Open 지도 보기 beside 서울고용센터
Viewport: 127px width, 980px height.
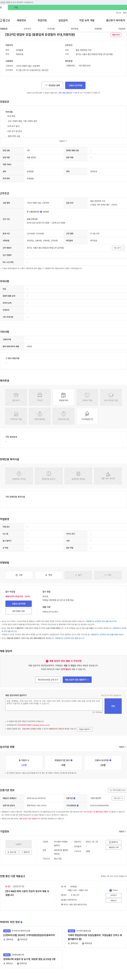point(118,798)
